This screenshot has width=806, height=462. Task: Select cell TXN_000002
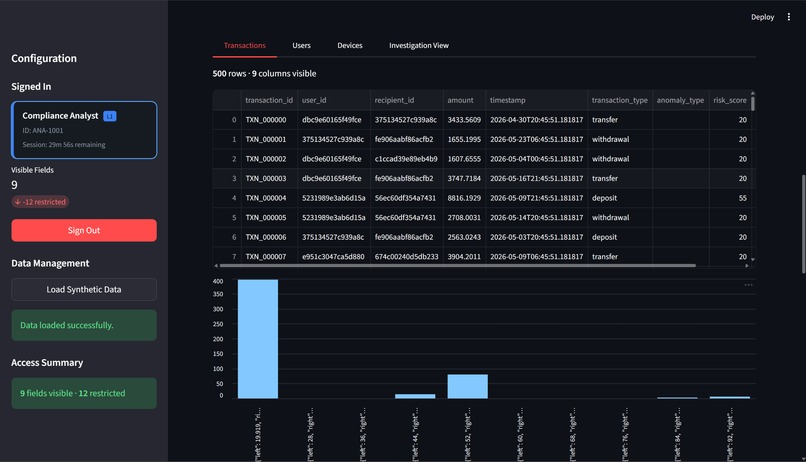(x=269, y=159)
